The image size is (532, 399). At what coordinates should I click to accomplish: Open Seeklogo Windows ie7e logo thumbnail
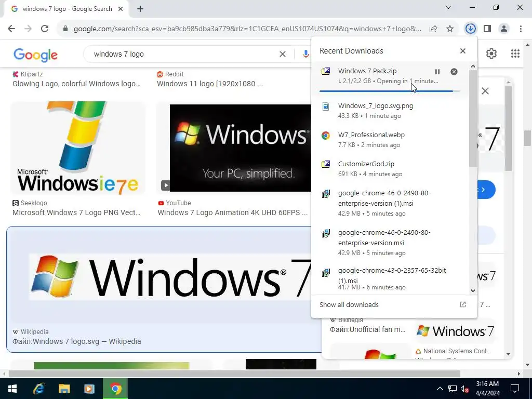(78, 148)
